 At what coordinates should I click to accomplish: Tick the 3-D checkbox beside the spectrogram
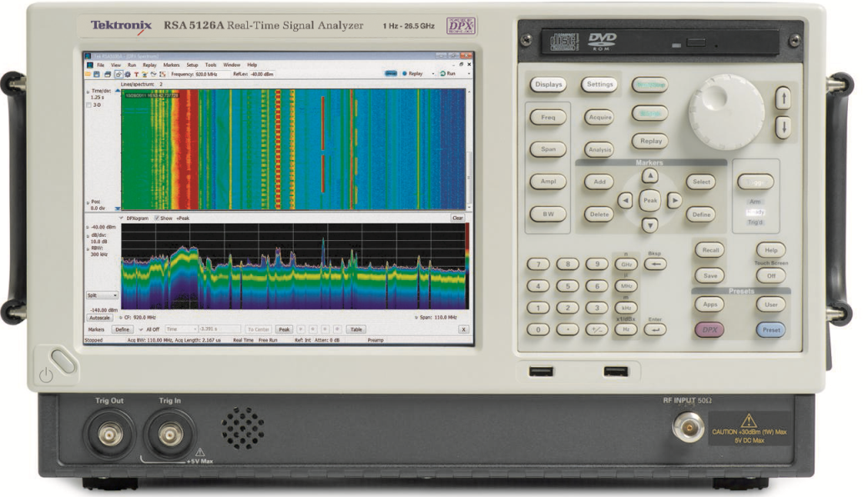(88, 105)
